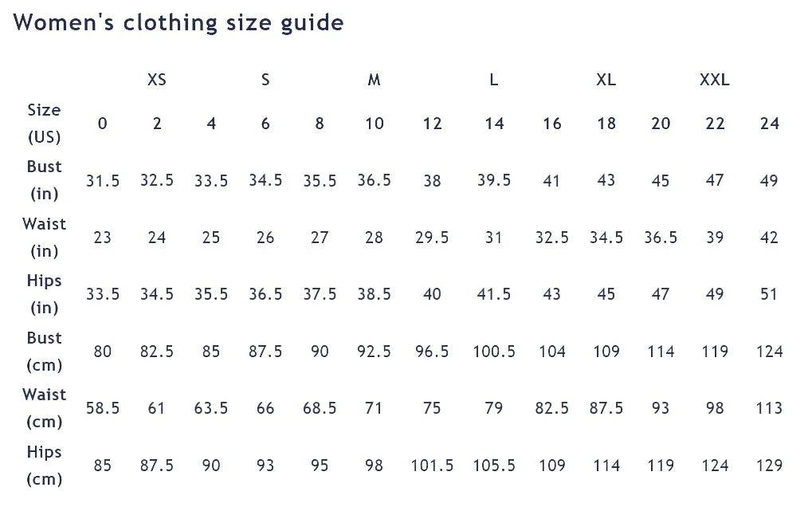Click the Waist (cm) row label
Image resolution: width=812 pixels, height=511 pixels.
44,408
